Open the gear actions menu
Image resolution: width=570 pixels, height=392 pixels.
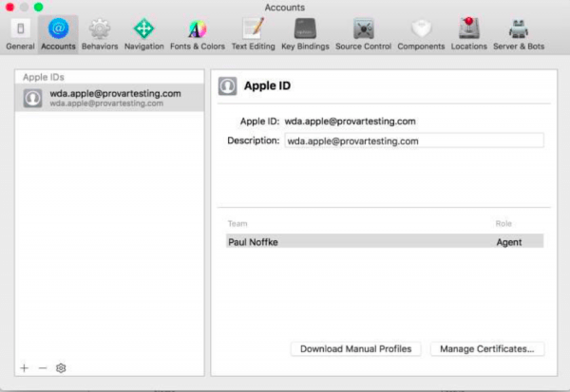pos(61,367)
